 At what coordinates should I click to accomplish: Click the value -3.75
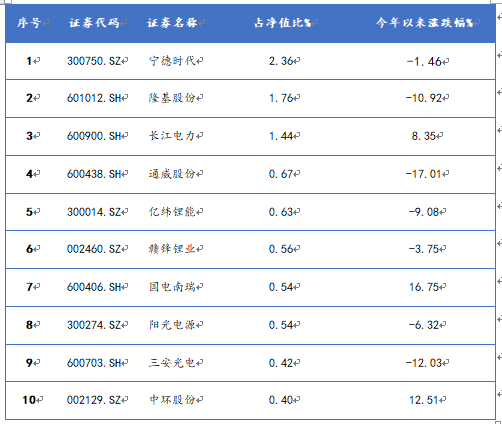424,249
